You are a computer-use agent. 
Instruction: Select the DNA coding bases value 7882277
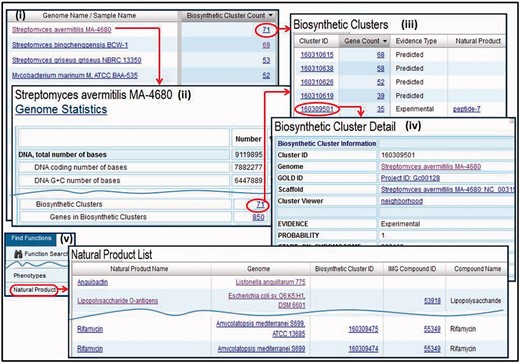[248, 167]
